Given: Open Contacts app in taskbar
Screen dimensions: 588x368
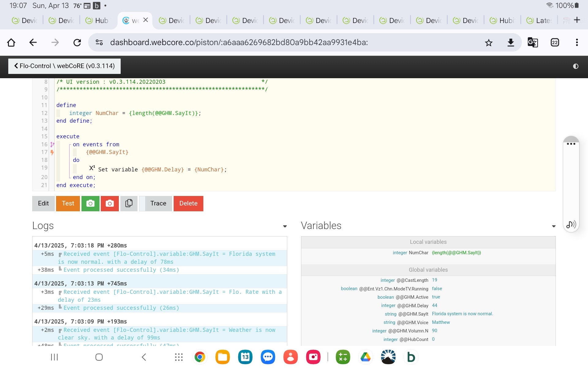Looking at the screenshot, I should (291, 357).
